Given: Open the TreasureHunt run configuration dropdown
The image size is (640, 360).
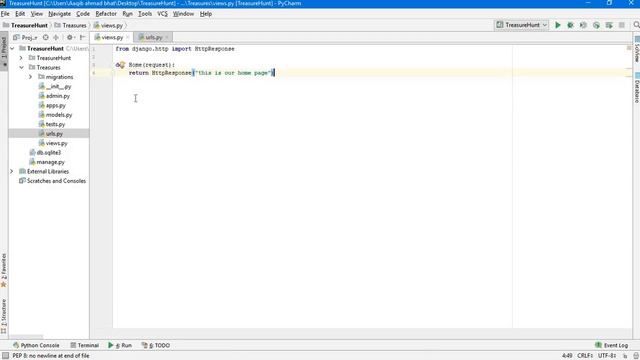Looking at the screenshot, I should (x=521, y=25).
